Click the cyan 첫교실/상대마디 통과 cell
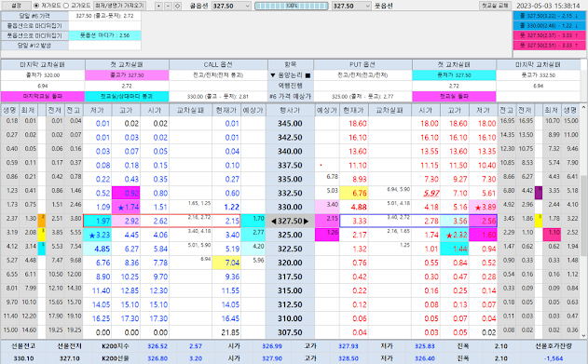 [127, 96]
